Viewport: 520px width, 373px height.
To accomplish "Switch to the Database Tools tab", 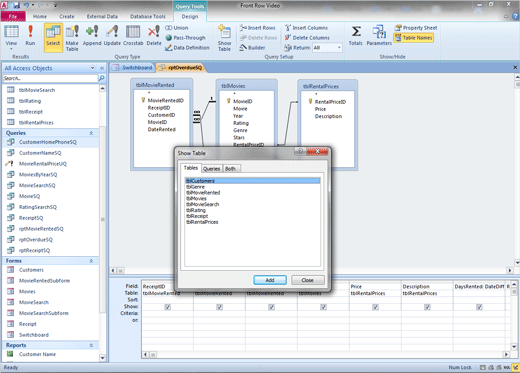I will pos(148,16).
